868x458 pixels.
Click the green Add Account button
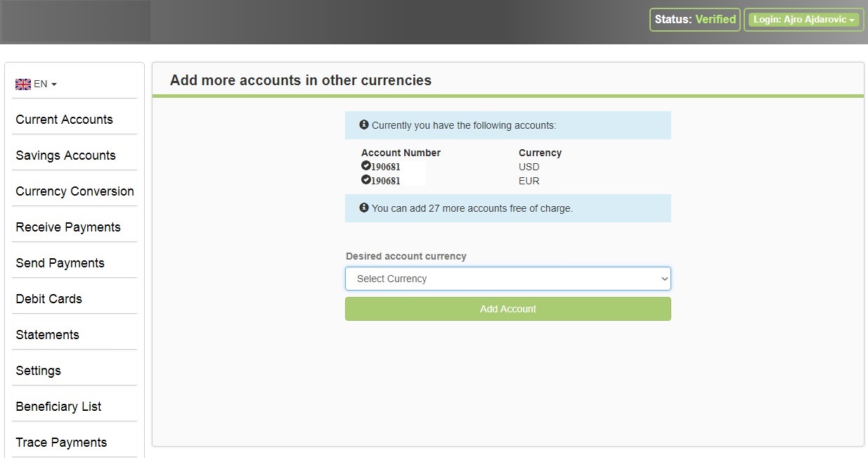coord(507,309)
